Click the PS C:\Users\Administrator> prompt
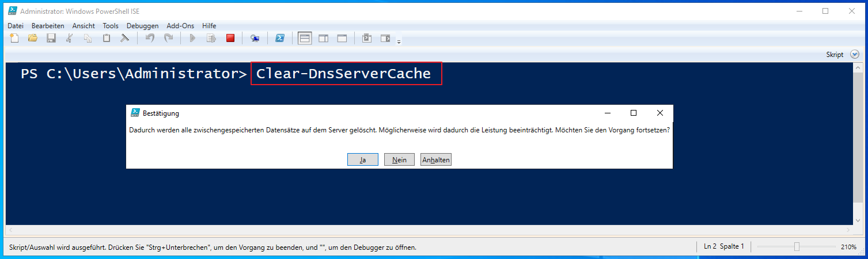The height and width of the screenshot is (259, 868). point(134,74)
